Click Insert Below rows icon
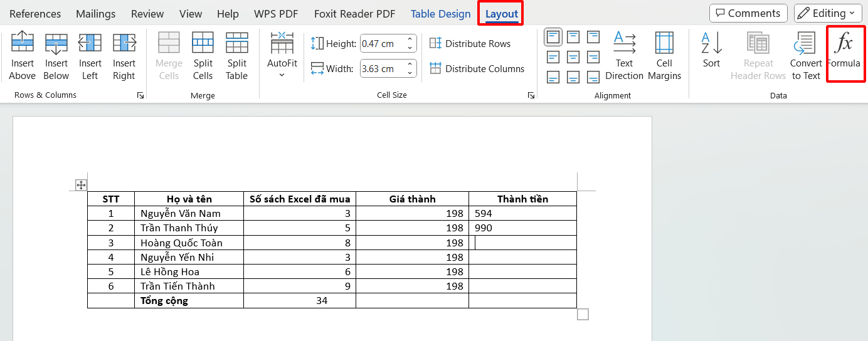Image resolution: width=868 pixels, height=341 pixels. (56, 56)
